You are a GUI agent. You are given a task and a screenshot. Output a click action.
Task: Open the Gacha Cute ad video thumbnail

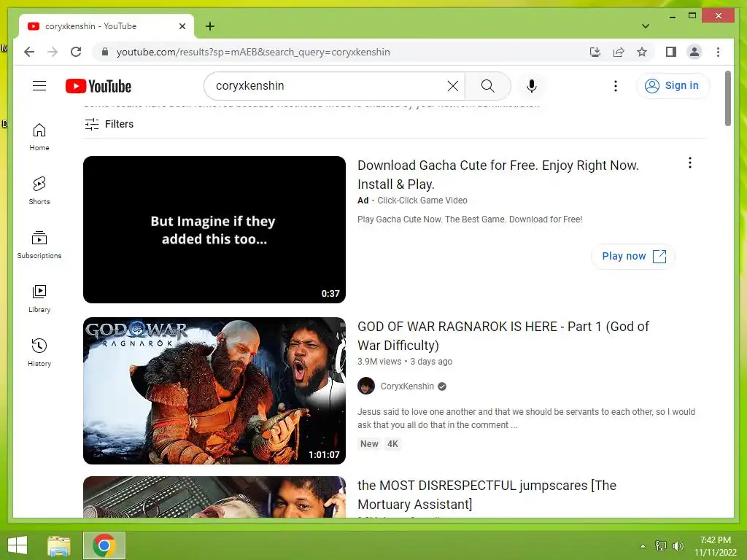(214, 230)
